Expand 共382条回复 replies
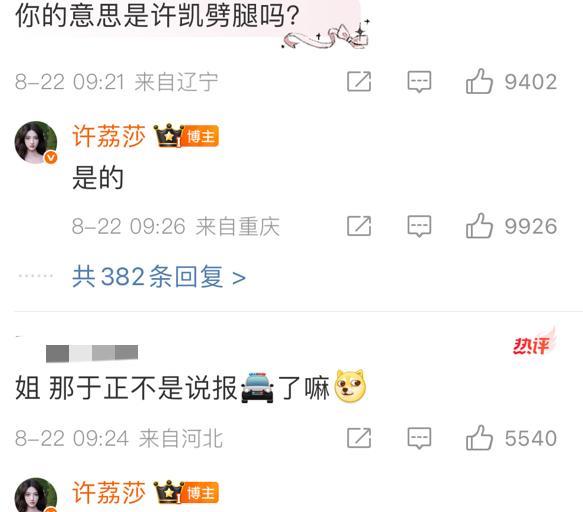Image resolution: width=583 pixels, height=512 pixels. tap(159, 277)
